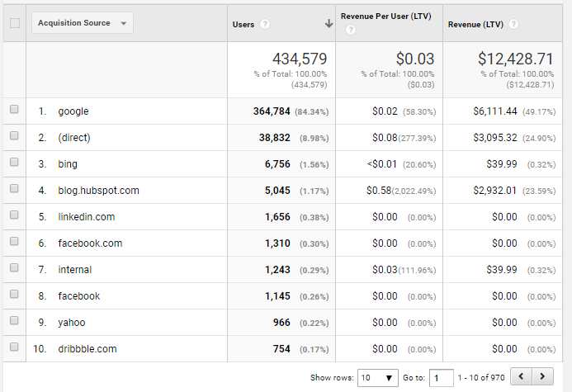Click the Go to page input field

coord(441,377)
